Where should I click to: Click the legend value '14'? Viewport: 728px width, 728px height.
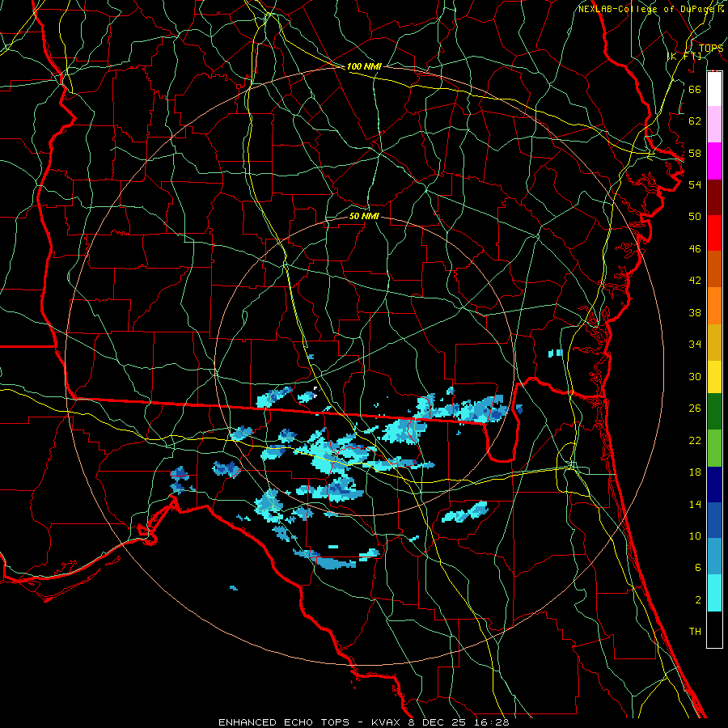click(695, 504)
